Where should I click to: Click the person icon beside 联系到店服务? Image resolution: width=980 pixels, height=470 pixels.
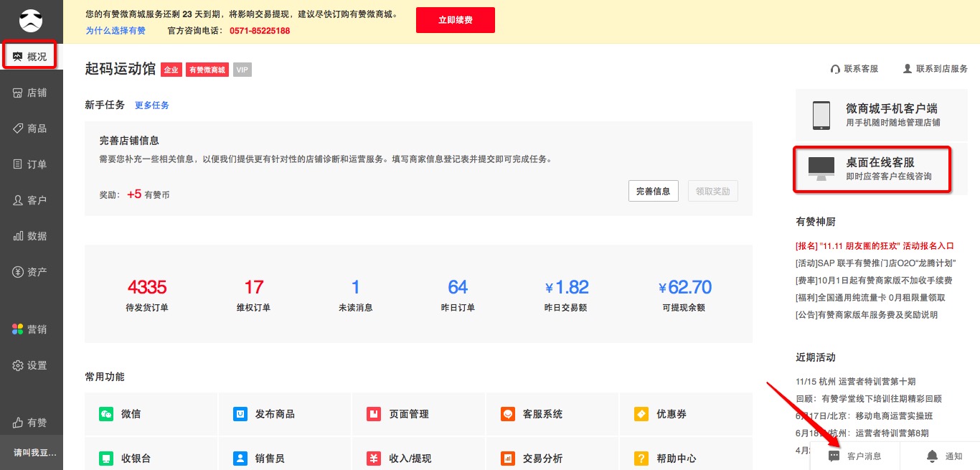908,69
